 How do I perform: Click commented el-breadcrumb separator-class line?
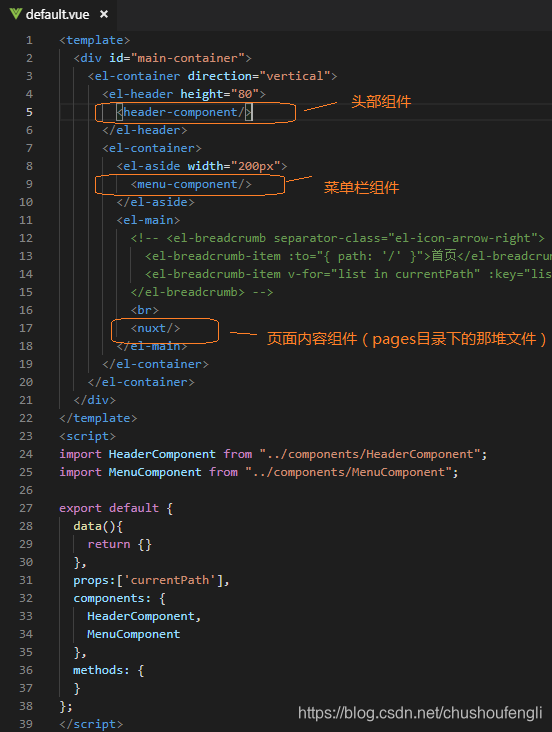click(x=337, y=238)
